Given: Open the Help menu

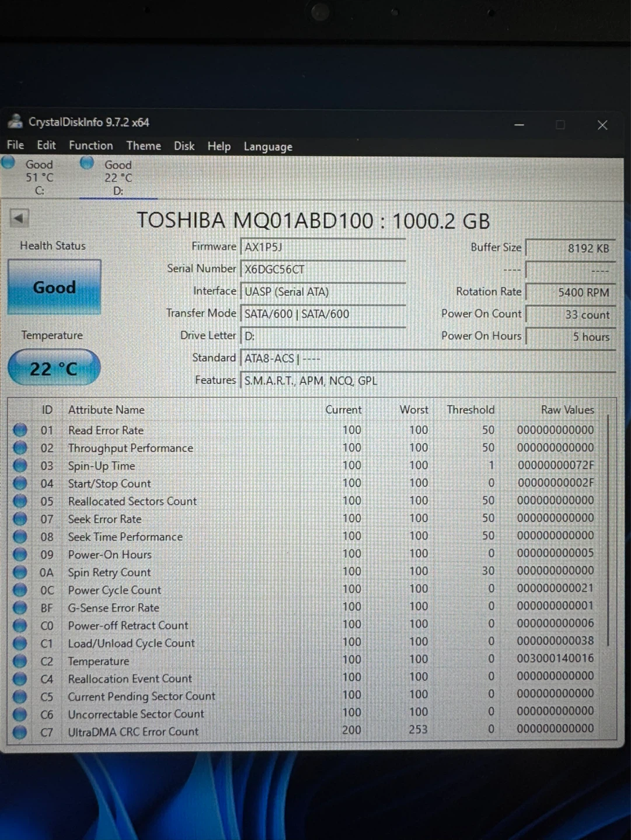Looking at the screenshot, I should click(x=219, y=146).
